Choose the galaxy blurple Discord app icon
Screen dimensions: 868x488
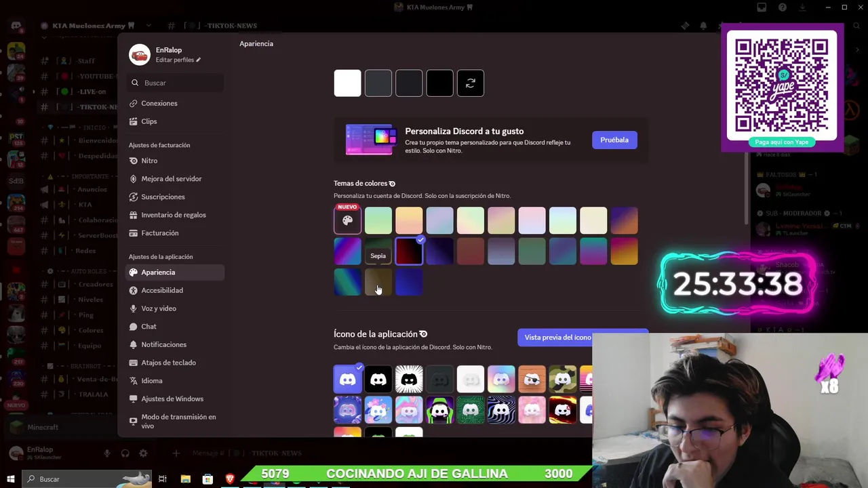point(348,410)
